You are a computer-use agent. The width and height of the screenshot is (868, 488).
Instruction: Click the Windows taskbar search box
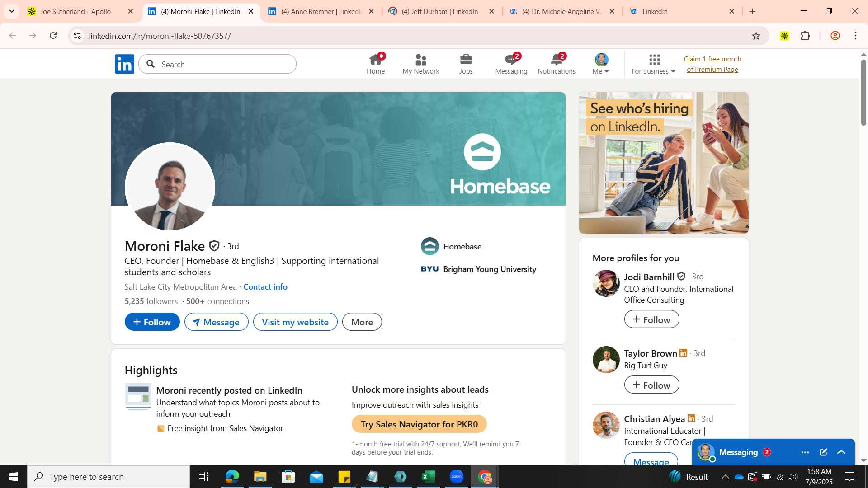(108, 477)
